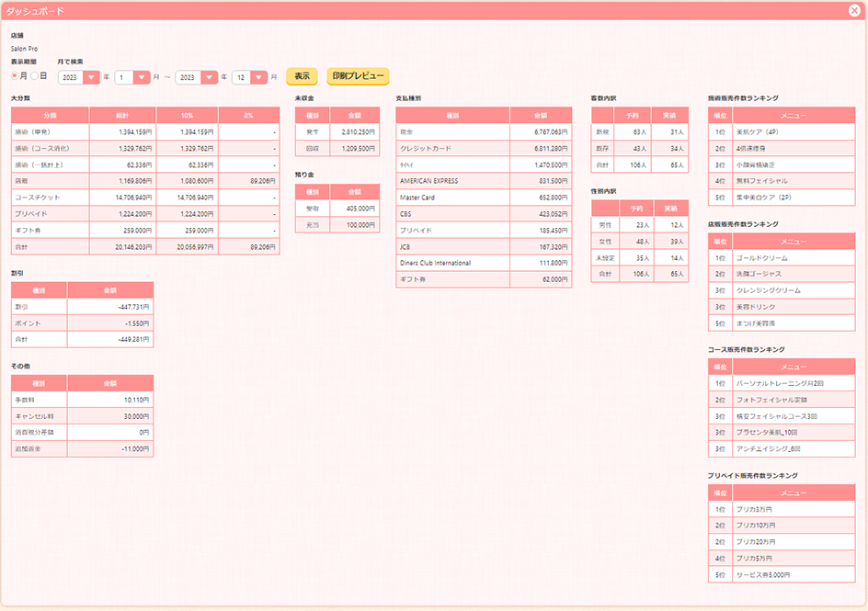This screenshot has width=868, height=611.
Task: Click the 2,810,250円 未収金 value
Action: coord(359,132)
